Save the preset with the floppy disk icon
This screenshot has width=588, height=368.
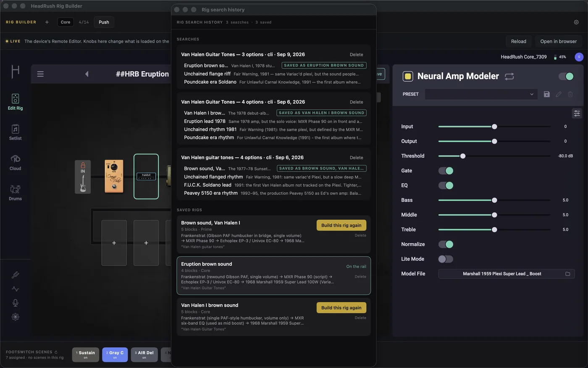coord(547,94)
